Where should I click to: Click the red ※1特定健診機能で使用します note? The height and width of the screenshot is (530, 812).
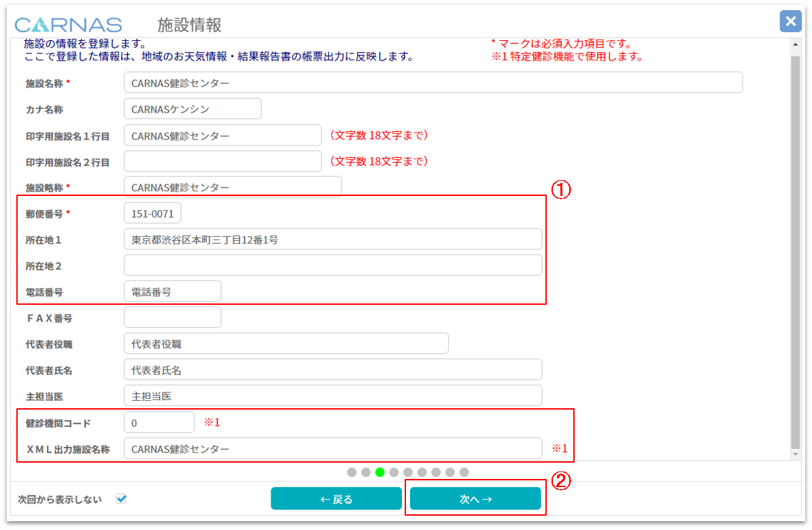click(x=567, y=56)
